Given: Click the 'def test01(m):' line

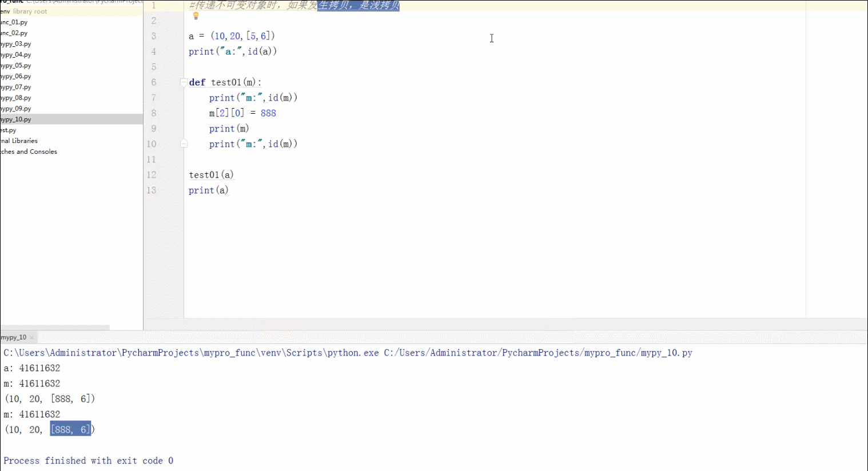Looking at the screenshot, I should point(225,82).
